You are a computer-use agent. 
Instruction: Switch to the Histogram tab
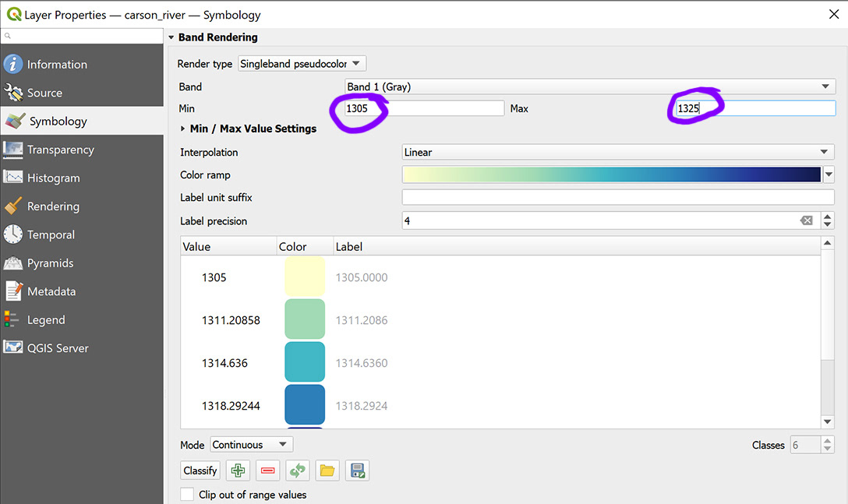(82, 178)
